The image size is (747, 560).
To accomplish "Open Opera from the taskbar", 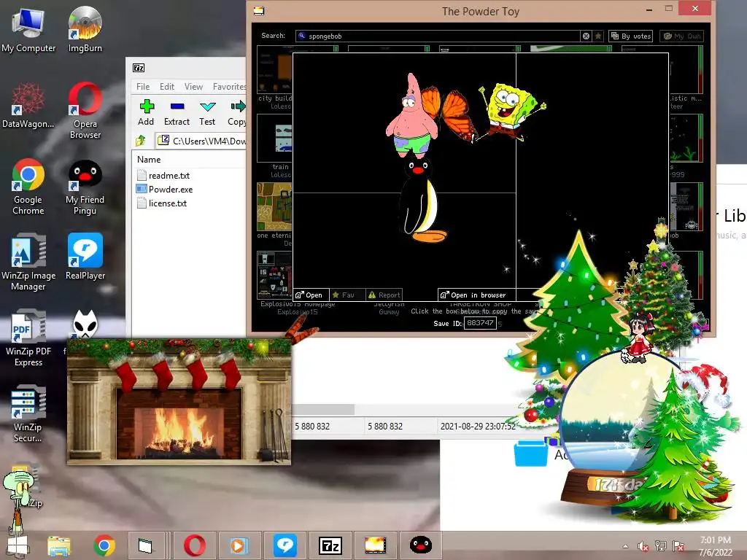I will coord(195,545).
